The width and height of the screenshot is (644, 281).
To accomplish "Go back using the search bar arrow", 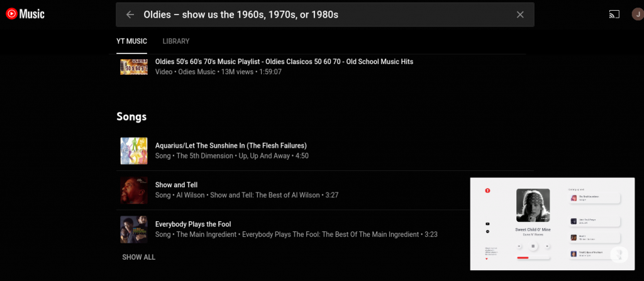I will coord(130,14).
